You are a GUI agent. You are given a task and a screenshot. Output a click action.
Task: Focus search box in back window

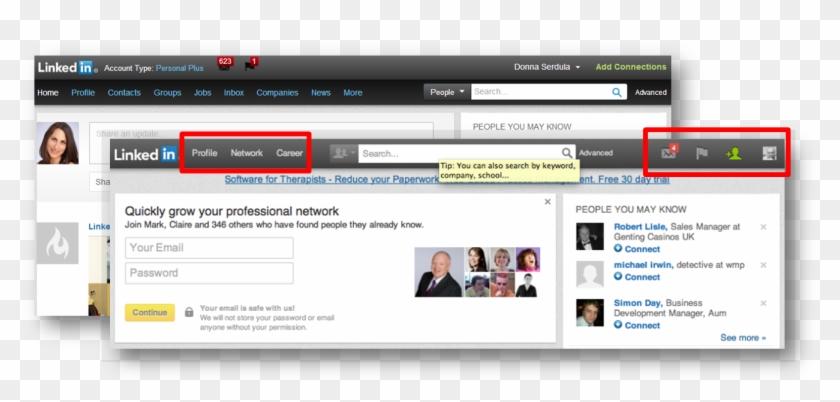coord(541,92)
